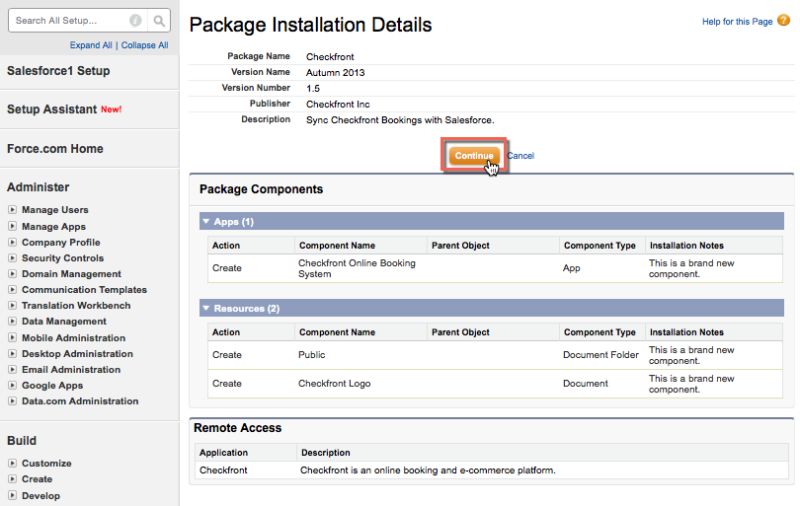
Task: Expand the Manage Apps arrow
Action: 12,226
